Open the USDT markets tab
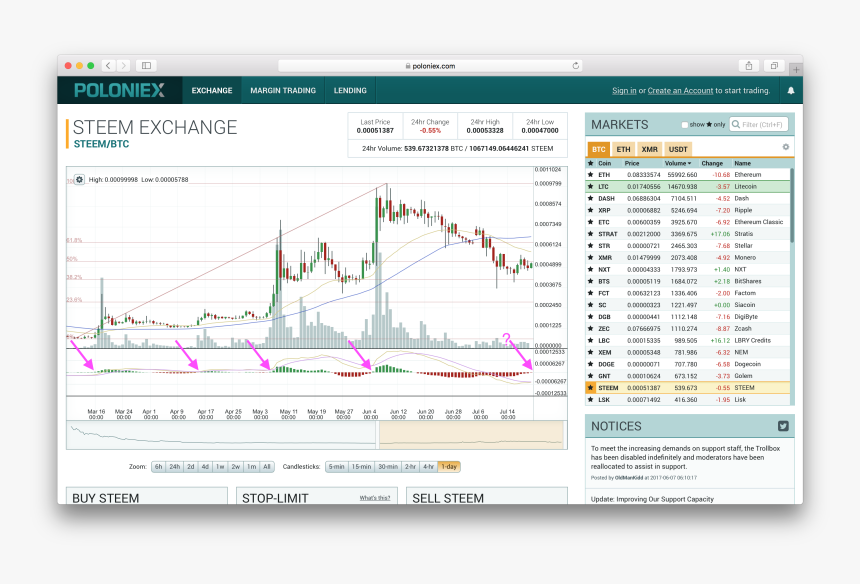This screenshot has width=860, height=584. point(678,149)
